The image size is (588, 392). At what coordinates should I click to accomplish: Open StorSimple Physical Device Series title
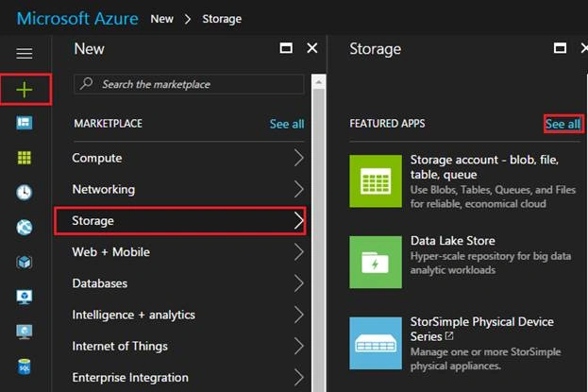coord(482,329)
